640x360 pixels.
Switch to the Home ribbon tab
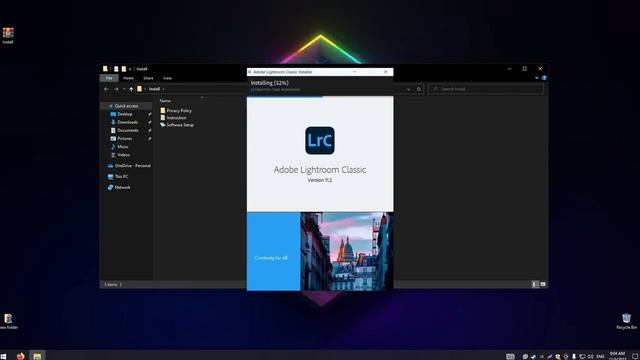click(x=128, y=78)
